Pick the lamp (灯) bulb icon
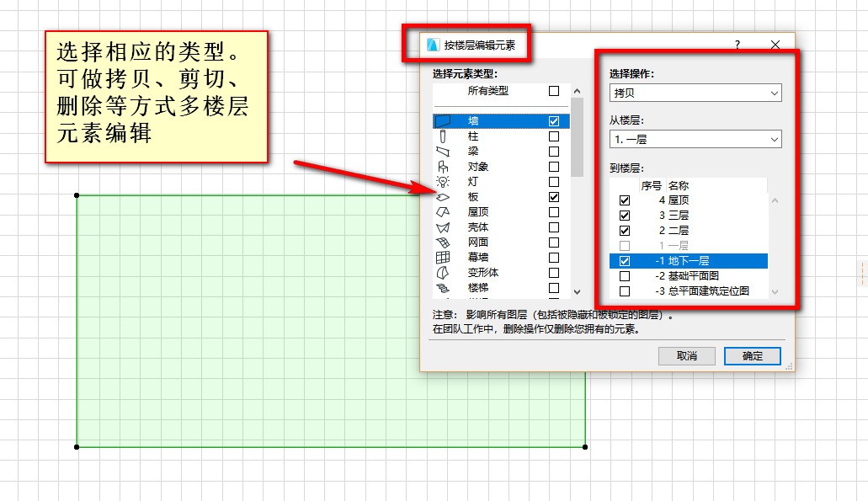 [x=443, y=182]
